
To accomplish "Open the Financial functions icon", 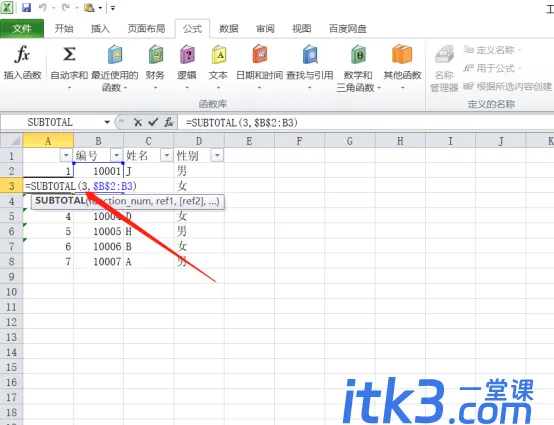I will point(155,54).
